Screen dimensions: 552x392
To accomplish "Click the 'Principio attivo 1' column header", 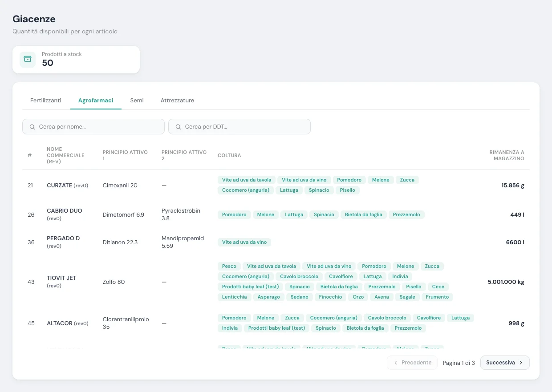I will (125, 155).
